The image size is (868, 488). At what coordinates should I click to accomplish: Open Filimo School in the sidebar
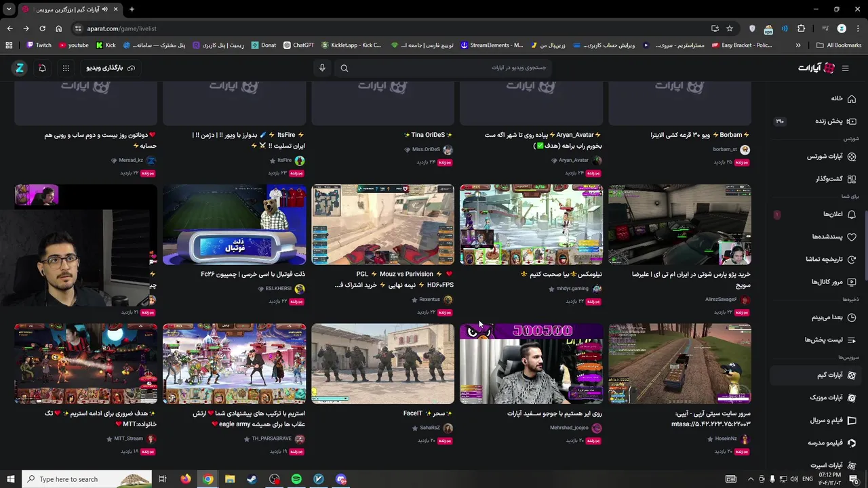831,443
